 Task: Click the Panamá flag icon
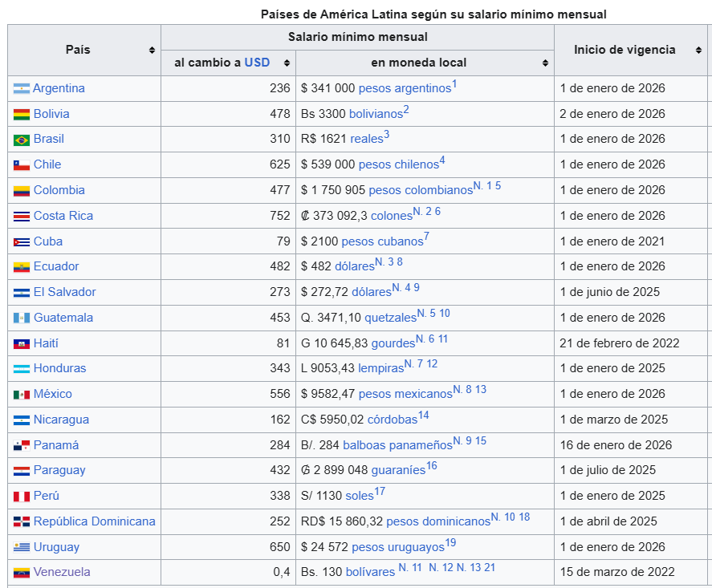21,446
